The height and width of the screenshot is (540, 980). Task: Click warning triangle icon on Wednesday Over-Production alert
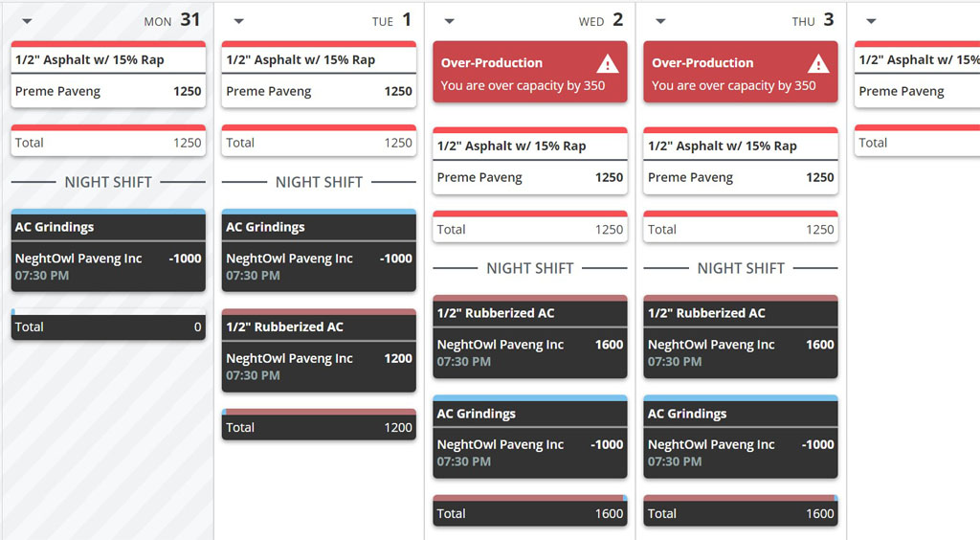tap(607, 64)
